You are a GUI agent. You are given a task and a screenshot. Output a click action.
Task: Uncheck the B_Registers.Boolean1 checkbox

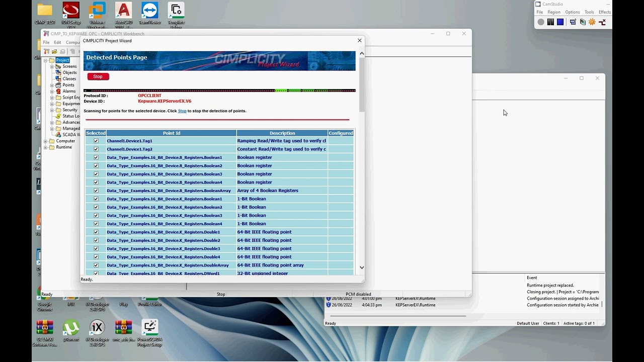[x=96, y=157]
